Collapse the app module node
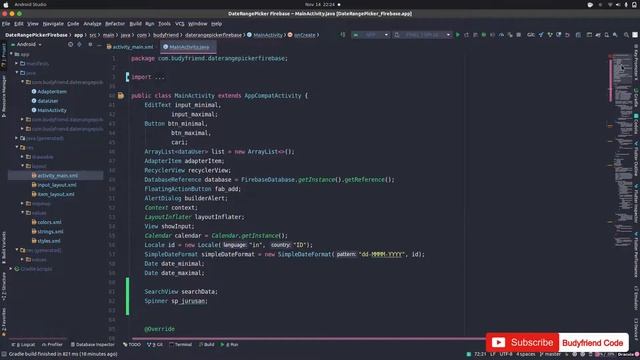 pos(11,54)
